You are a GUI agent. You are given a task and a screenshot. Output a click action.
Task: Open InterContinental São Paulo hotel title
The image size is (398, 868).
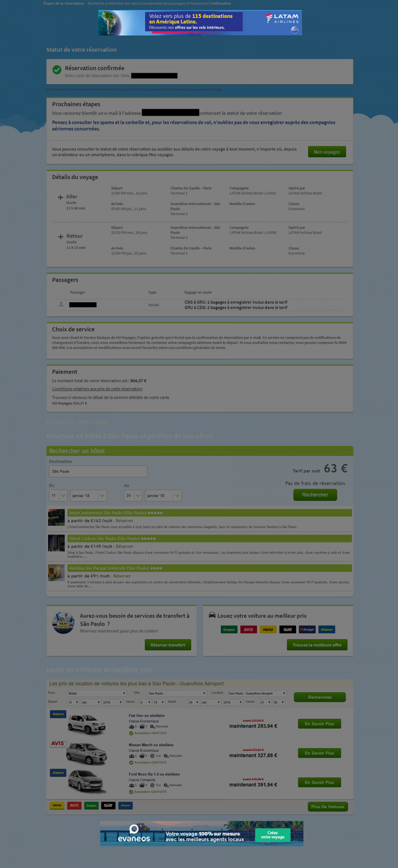coord(107,513)
